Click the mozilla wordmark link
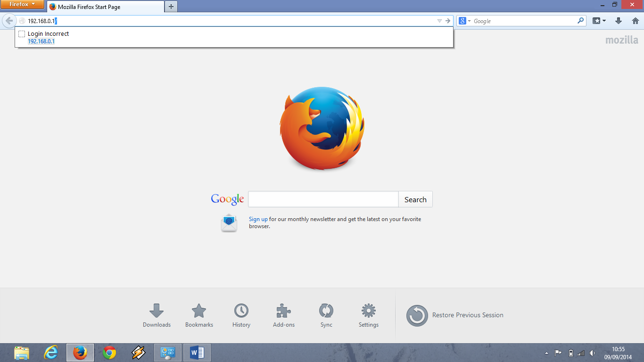Image resolution: width=644 pixels, height=362 pixels. click(622, 40)
